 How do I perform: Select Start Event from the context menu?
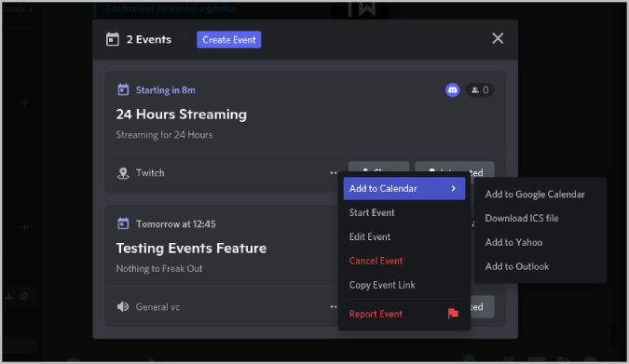(x=403, y=212)
